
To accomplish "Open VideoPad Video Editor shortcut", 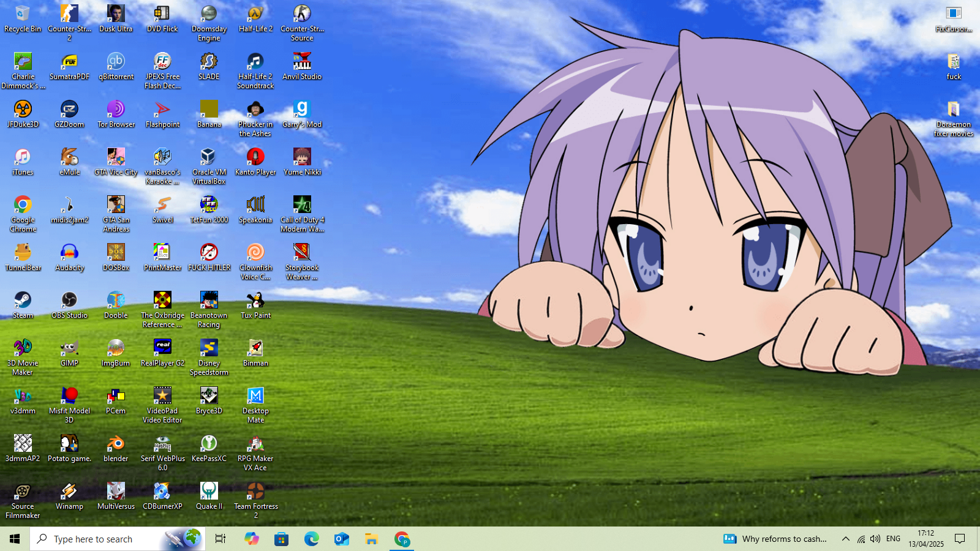I will click(x=162, y=405).
